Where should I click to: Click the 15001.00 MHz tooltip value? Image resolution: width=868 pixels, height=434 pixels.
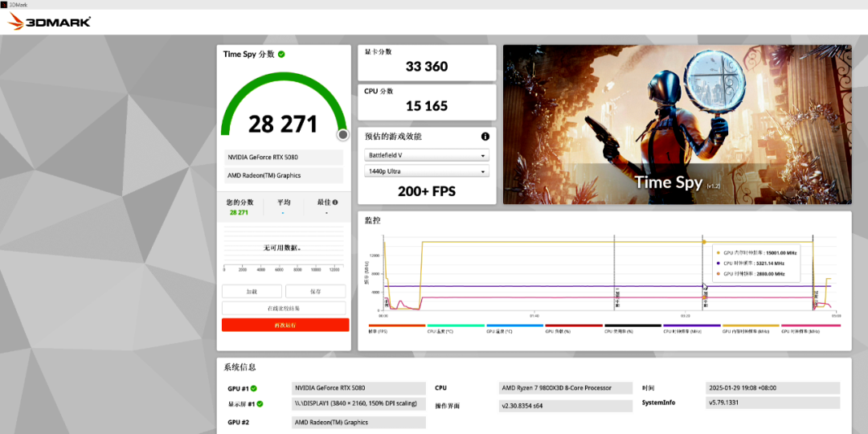pyautogui.click(x=781, y=253)
